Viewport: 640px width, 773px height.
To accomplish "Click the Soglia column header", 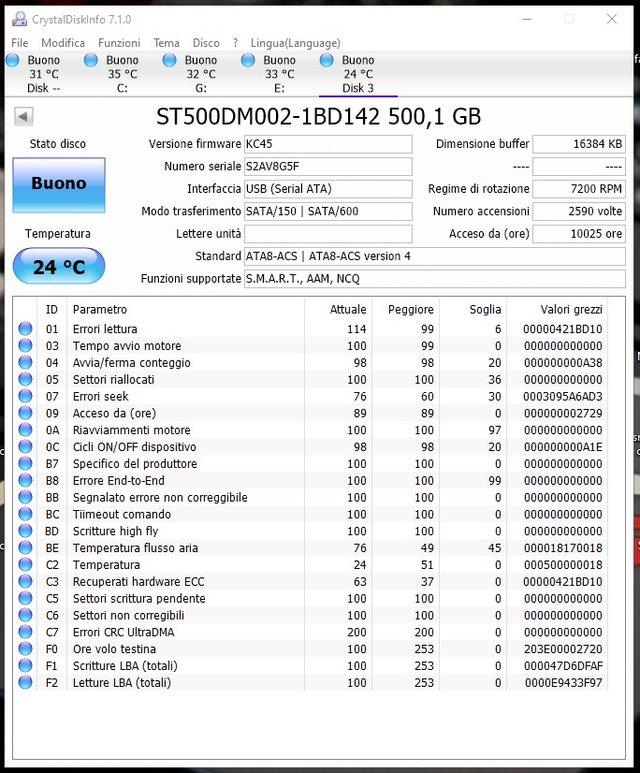I will click(473, 309).
